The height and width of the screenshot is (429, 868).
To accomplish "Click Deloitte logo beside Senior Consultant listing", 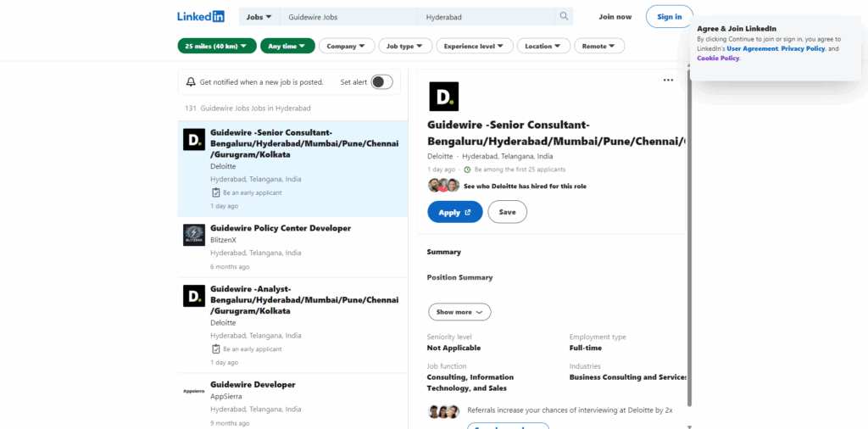I will [x=194, y=140].
